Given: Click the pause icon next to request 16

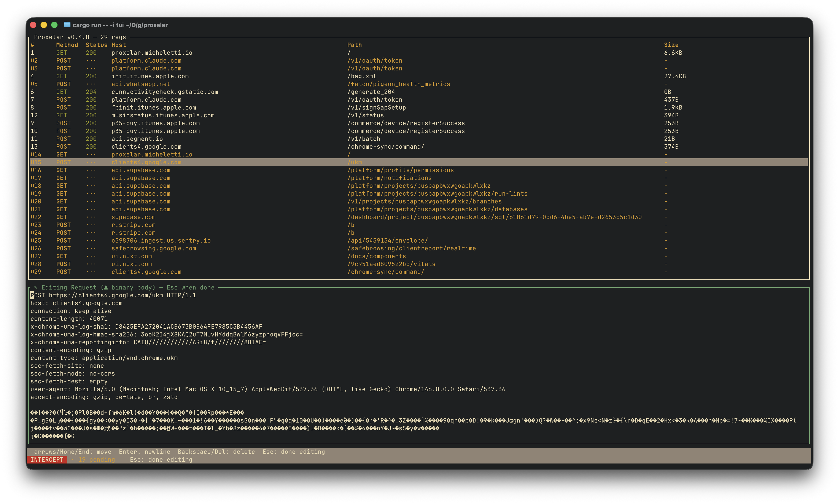Looking at the screenshot, I should (32, 170).
